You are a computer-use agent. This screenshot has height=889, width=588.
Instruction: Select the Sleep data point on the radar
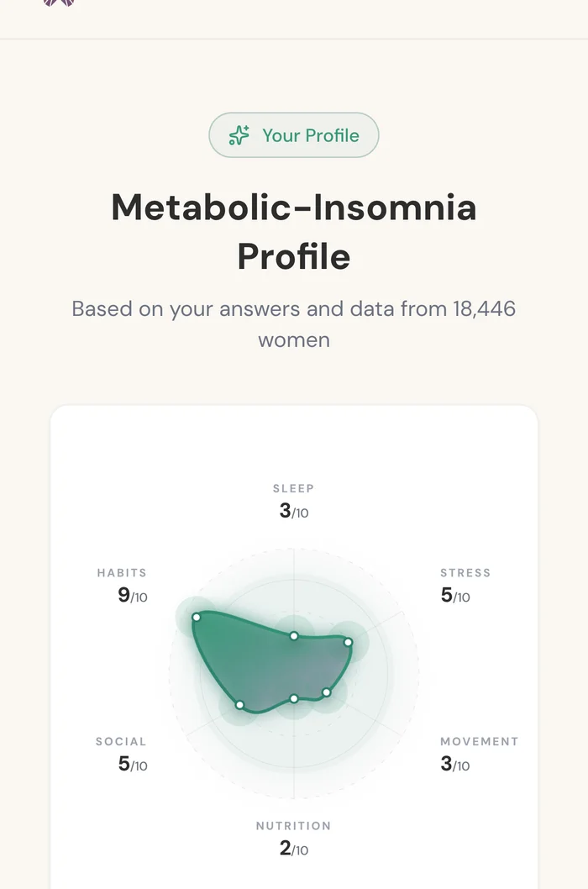[294, 636]
